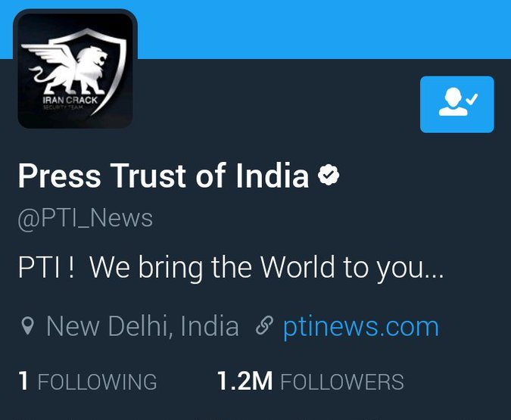
Task: Click the IRAN CRACK text on avatar
Action: click(x=70, y=100)
